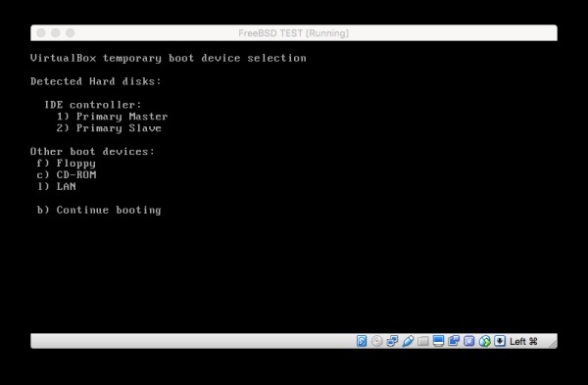The image size is (588, 385).
Task: Click the close button of the VM window
Action: 41,33
